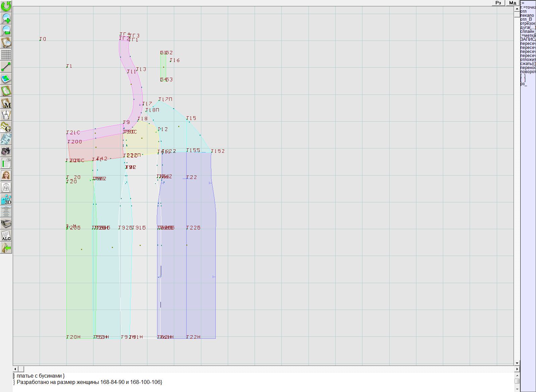Open the woman's face portrait icon

(6, 175)
